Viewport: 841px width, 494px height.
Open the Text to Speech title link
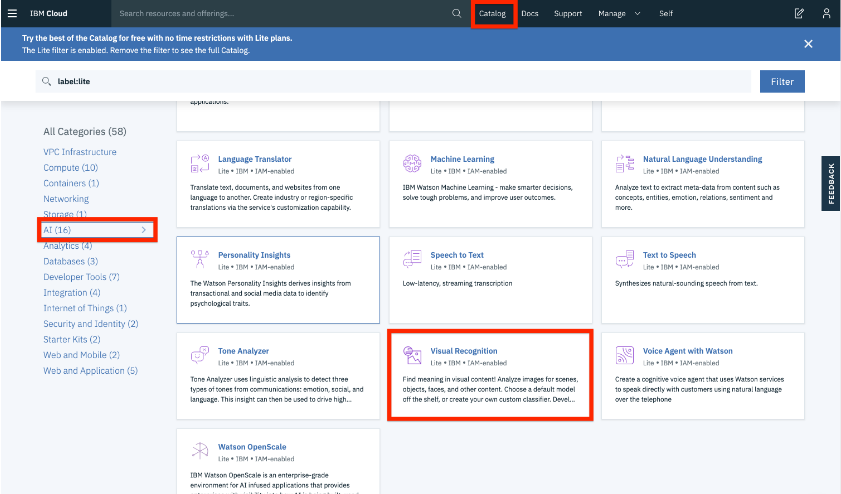669,255
